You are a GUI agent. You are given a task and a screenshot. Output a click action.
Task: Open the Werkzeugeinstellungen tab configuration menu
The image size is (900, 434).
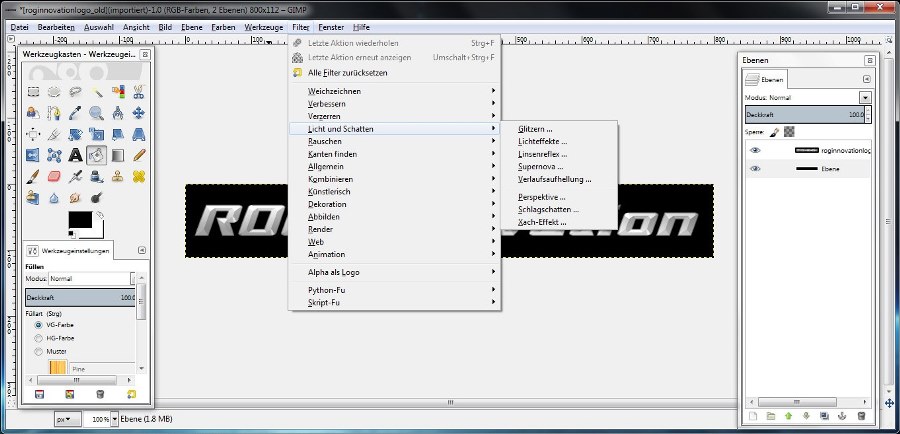[x=142, y=250]
